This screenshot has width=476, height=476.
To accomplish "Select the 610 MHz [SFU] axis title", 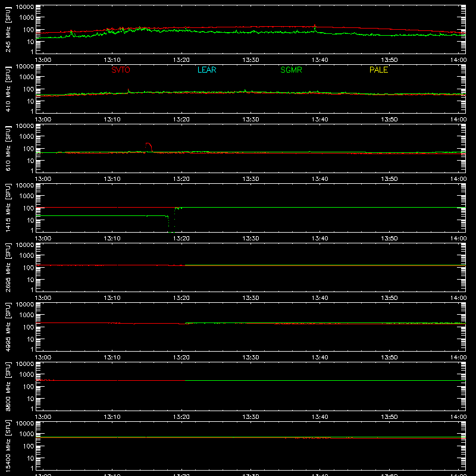I will (8, 148).
